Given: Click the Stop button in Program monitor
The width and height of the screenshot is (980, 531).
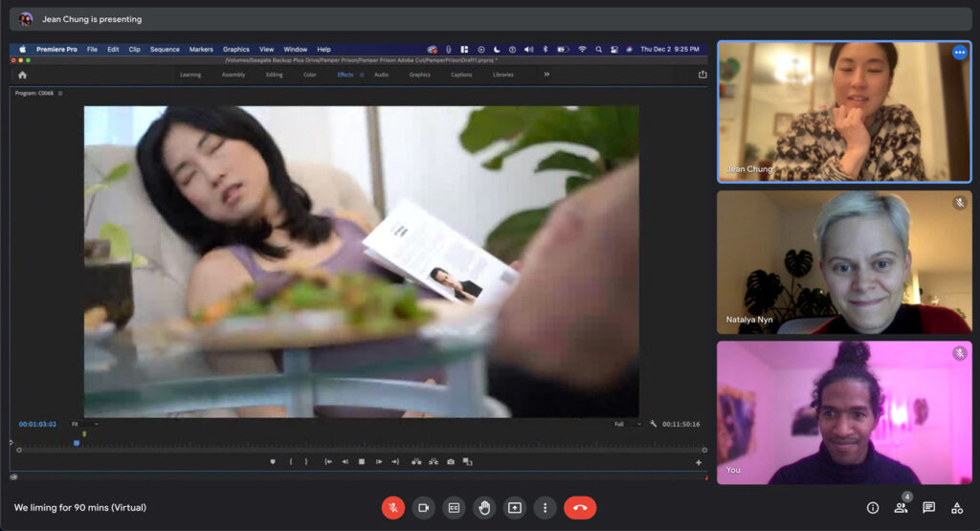Looking at the screenshot, I should click(362, 461).
